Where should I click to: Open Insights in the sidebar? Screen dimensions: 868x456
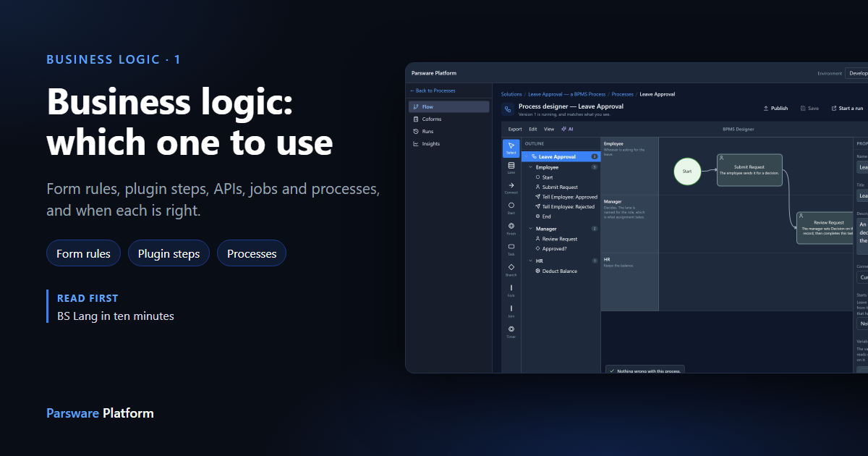coord(449,144)
